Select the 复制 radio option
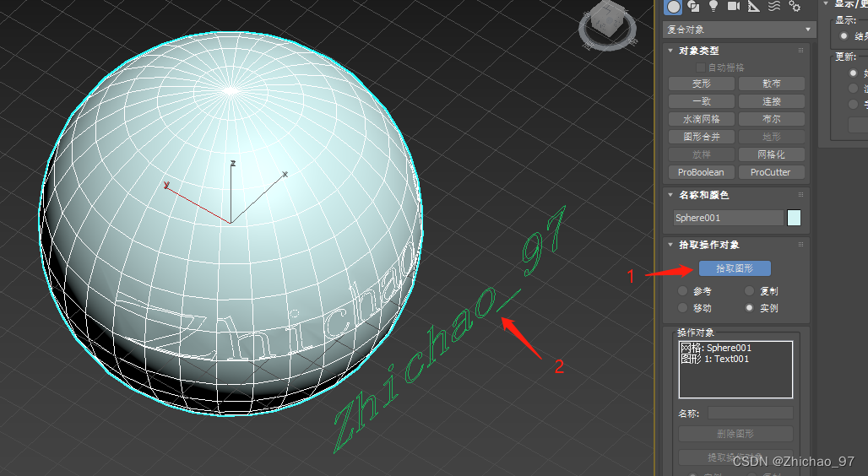 coord(750,291)
